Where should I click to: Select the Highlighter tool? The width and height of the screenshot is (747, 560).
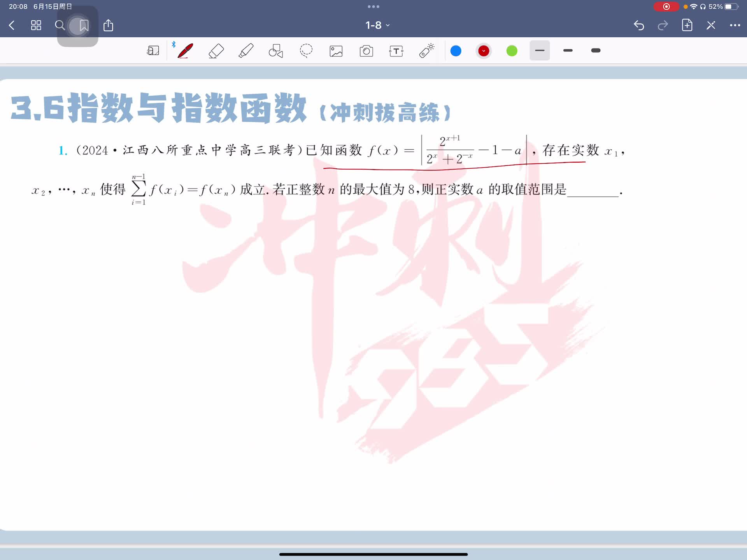[x=246, y=51]
